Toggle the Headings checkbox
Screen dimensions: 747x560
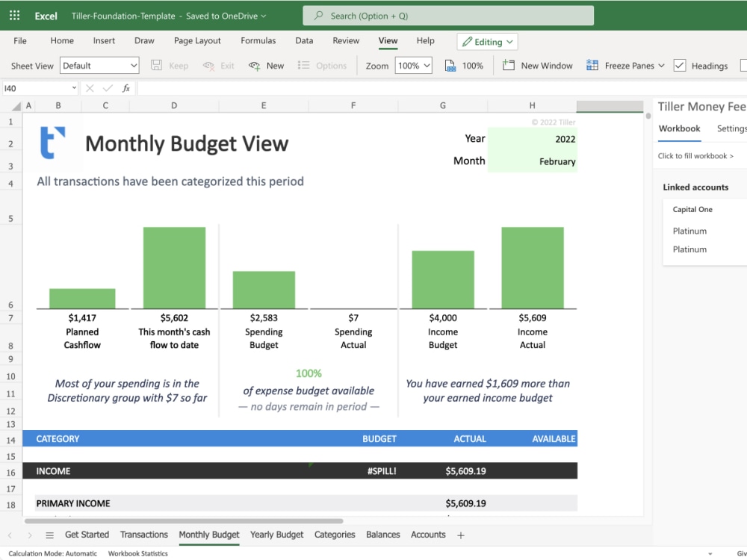[680, 66]
